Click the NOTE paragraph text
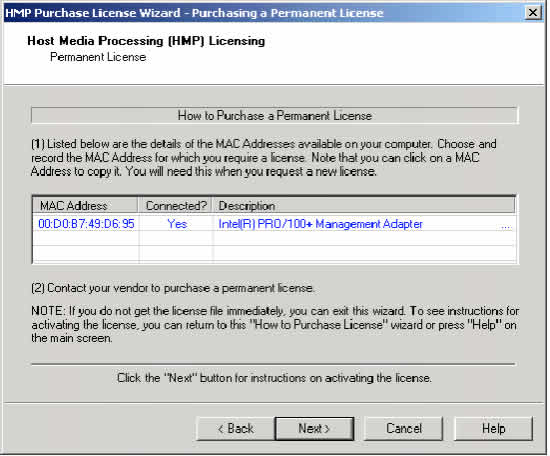550x456 pixels. pos(275,324)
